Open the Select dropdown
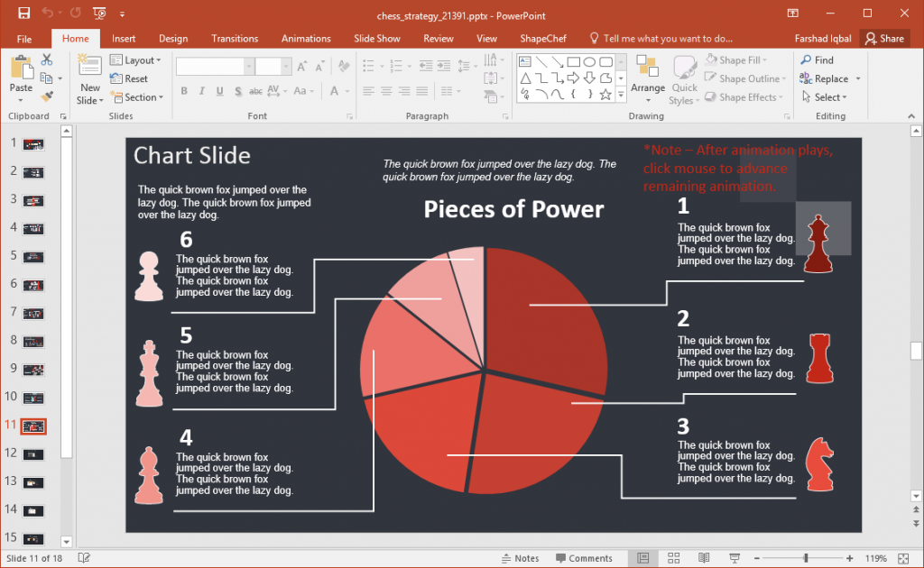 tap(824, 97)
